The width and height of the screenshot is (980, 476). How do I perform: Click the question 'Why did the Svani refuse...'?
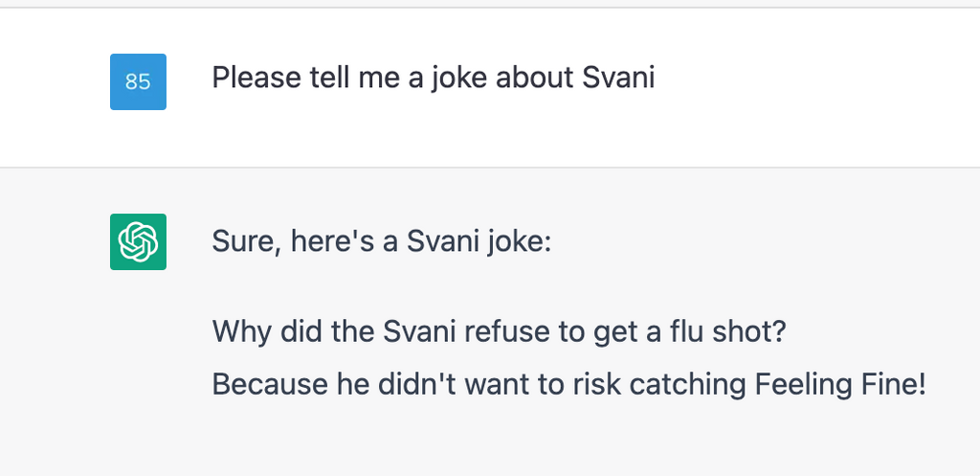pos(499,331)
